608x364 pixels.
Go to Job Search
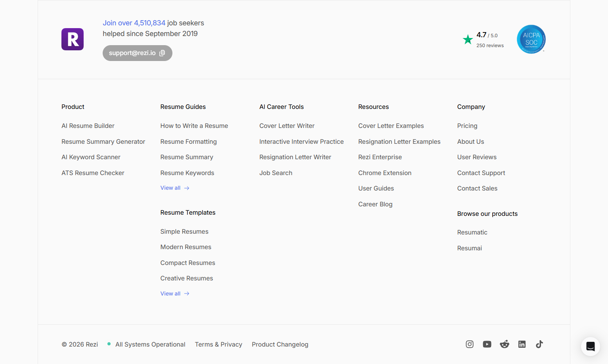tap(276, 173)
